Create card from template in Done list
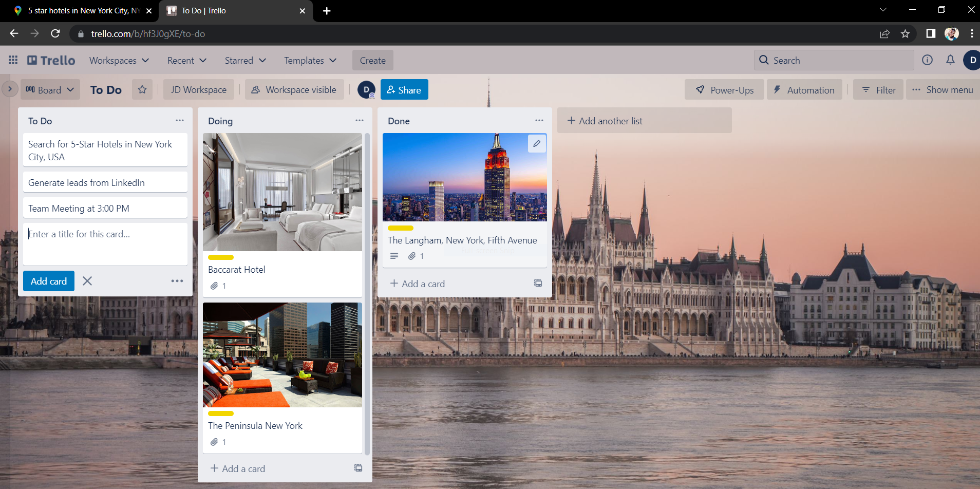Screen dimensions: 980x489 538,283
